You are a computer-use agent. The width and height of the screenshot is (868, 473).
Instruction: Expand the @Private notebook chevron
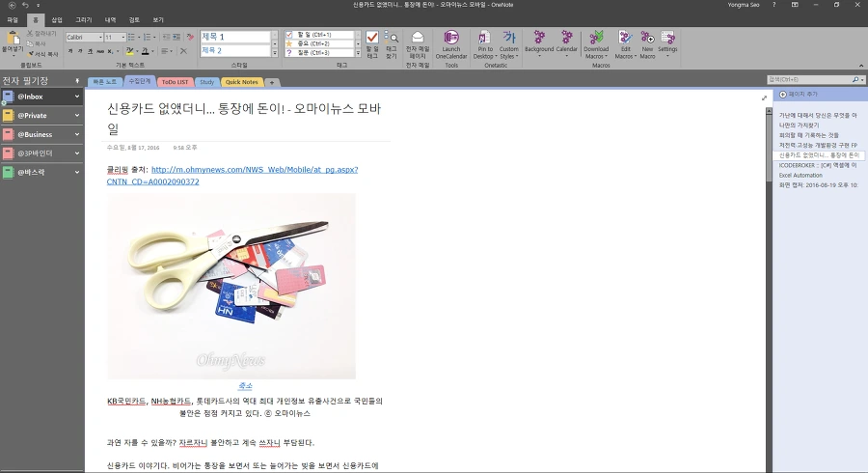77,115
